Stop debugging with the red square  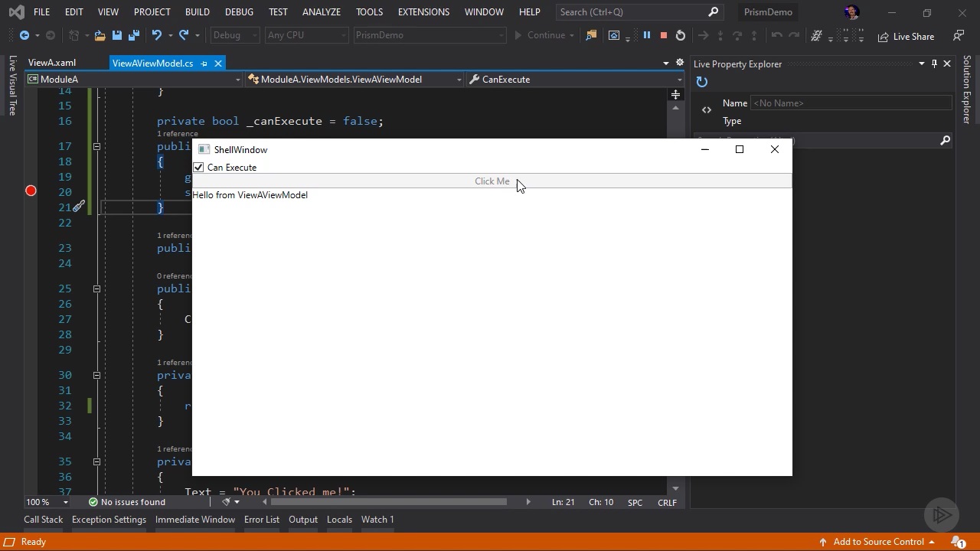[x=664, y=35]
